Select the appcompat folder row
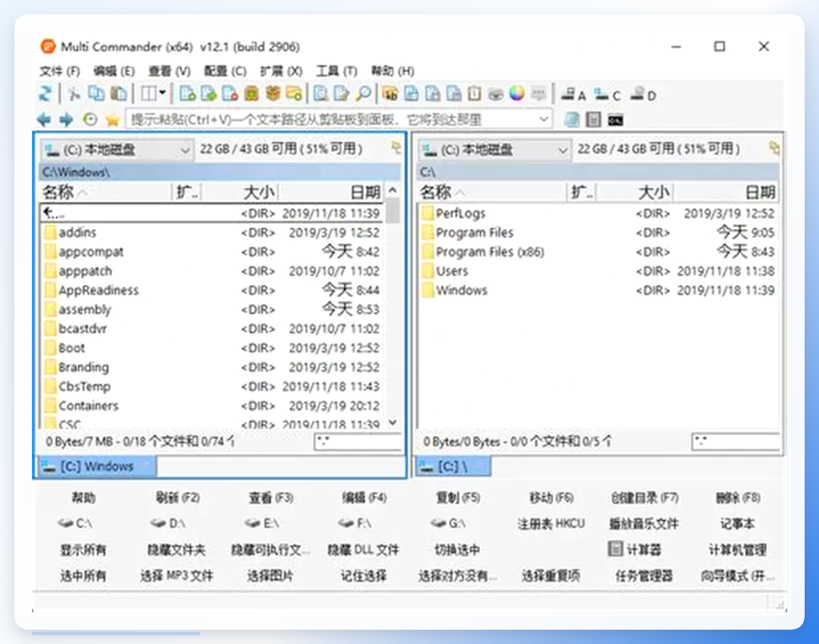Viewport: 819px width, 644px height. click(212, 252)
